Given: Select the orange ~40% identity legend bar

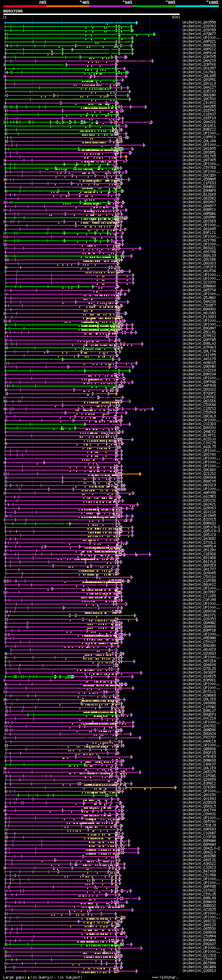Looking at the screenshot, I should [68, 6].
